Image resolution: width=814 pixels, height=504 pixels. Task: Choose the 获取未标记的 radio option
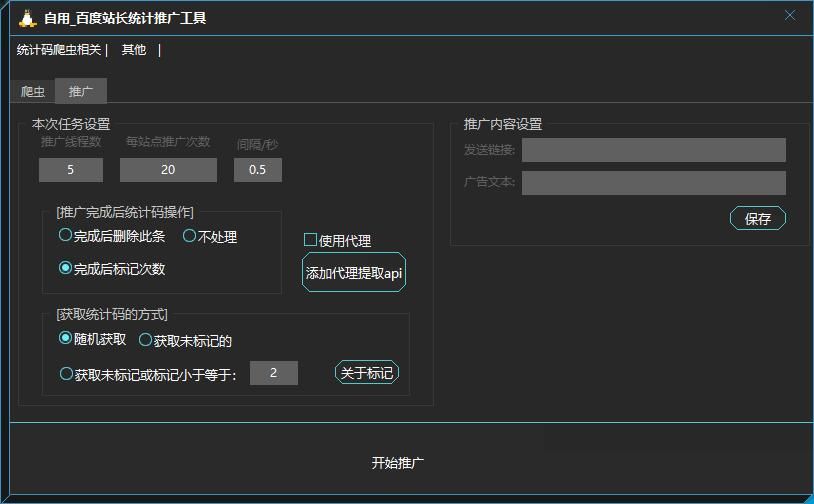pos(145,340)
